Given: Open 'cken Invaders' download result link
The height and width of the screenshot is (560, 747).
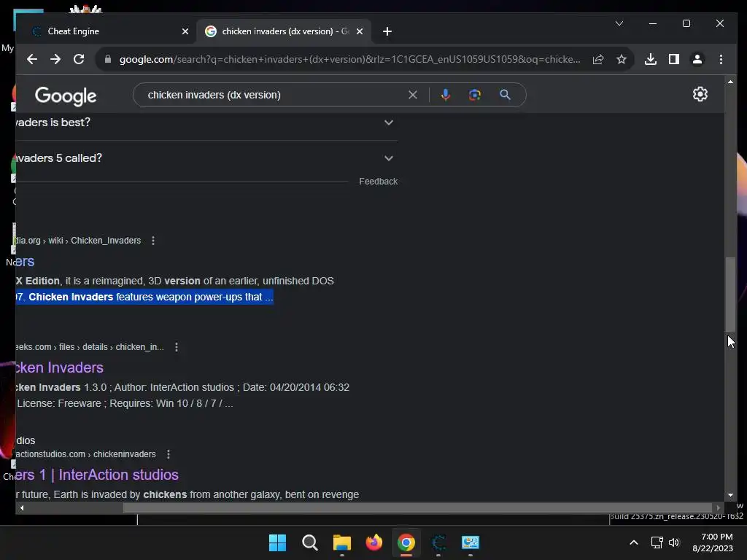Looking at the screenshot, I should (x=60, y=367).
